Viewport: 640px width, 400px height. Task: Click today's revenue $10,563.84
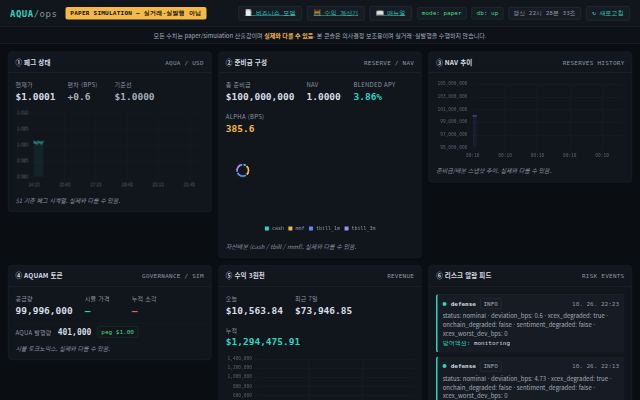click(x=254, y=311)
